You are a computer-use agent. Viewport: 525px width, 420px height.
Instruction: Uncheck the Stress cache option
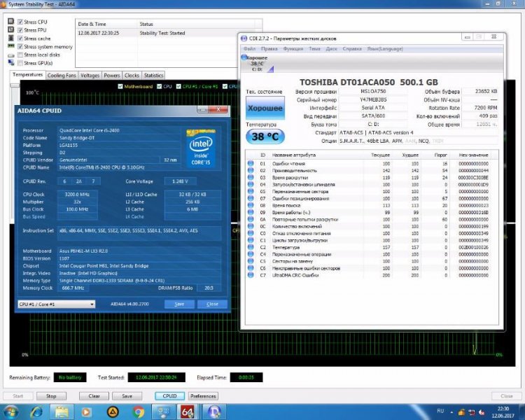pyautogui.click(x=20, y=38)
